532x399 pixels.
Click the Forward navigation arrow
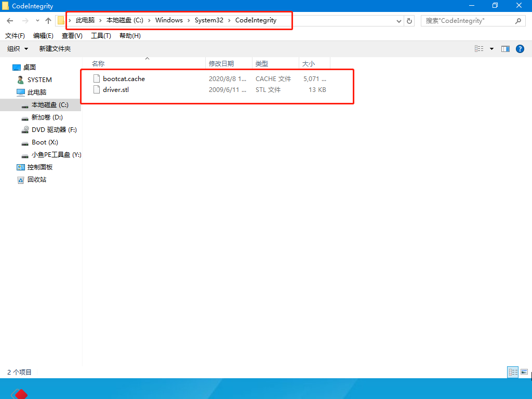point(25,21)
